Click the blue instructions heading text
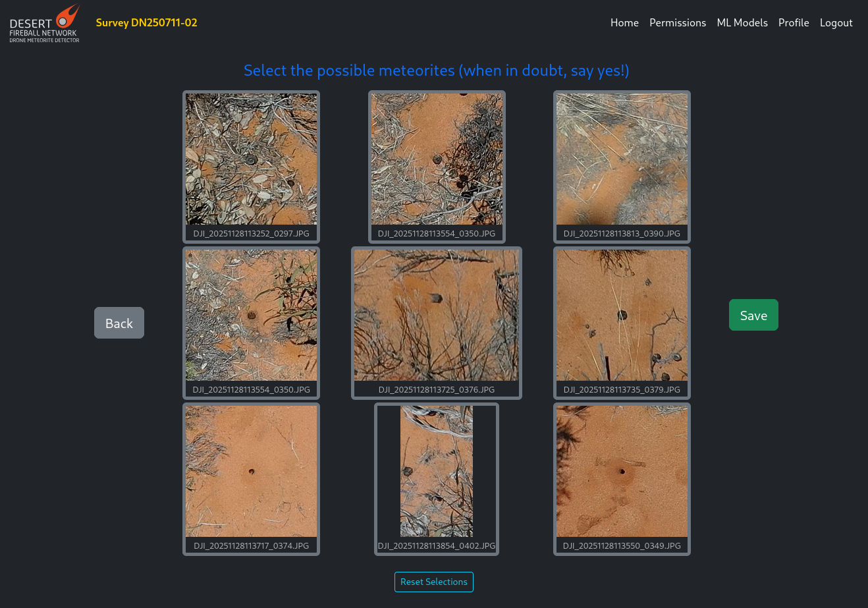Screen dimensions: 868x608 (436, 70)
